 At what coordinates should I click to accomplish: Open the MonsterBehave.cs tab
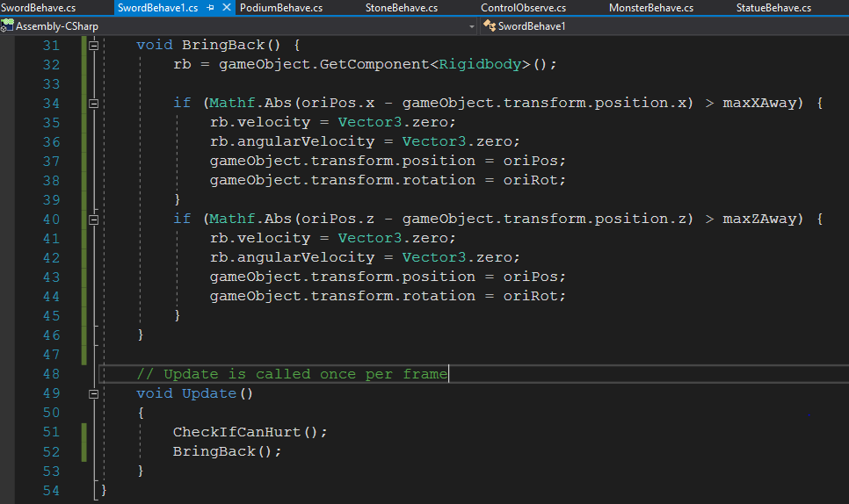click(651, 8)
